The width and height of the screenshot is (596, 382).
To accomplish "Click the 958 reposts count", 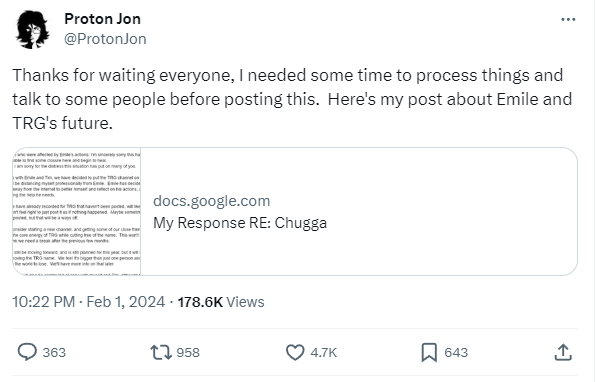I will pyautogui.click(x=188, y=353).
